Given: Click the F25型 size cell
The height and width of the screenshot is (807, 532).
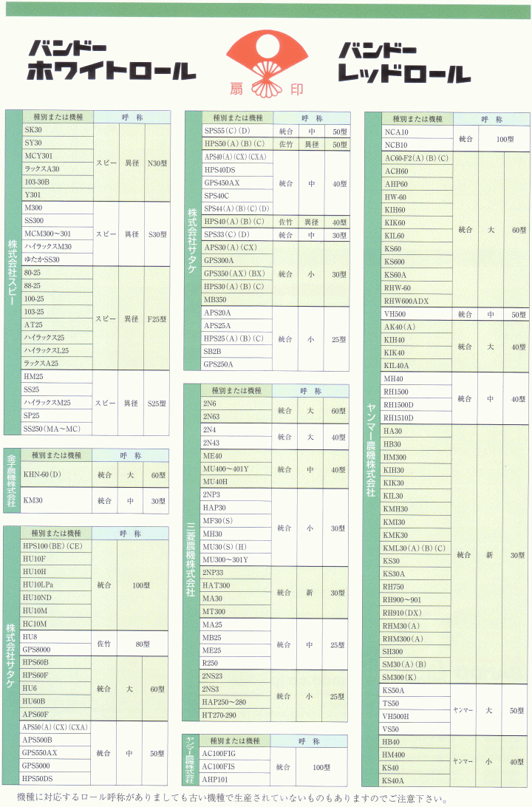Looking at the screenshot, I should pos(157,319).
